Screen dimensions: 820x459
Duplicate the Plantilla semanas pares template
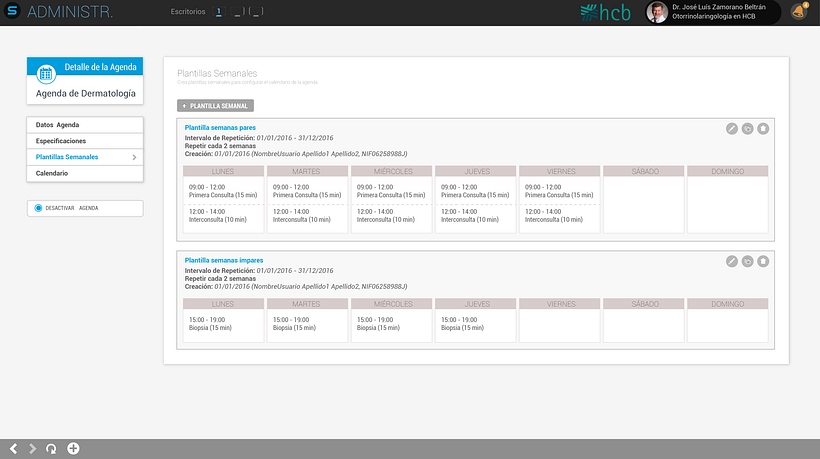pos(747,129)
